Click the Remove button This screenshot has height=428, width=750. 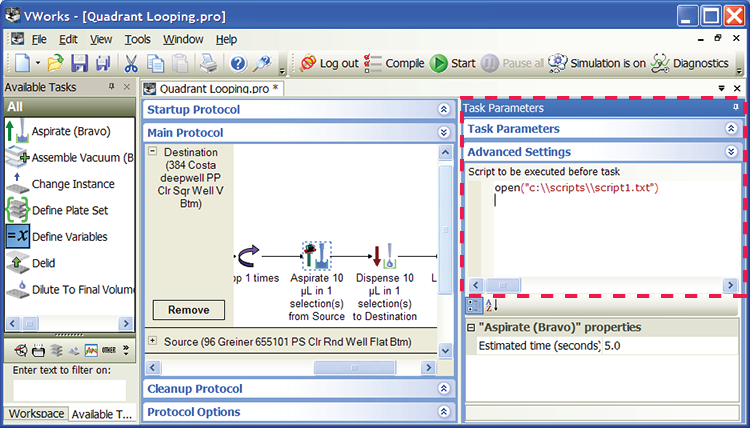point(188,310)
